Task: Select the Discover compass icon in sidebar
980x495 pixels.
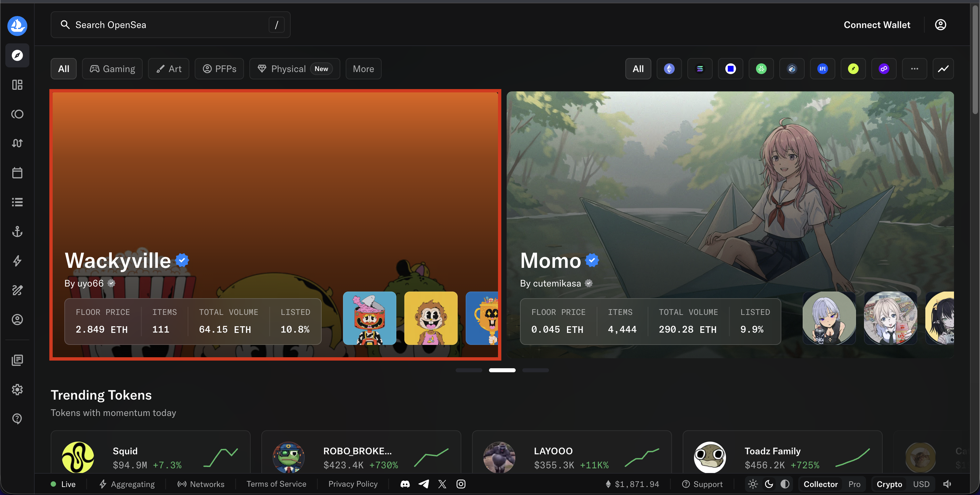Action: coord(17,56)
